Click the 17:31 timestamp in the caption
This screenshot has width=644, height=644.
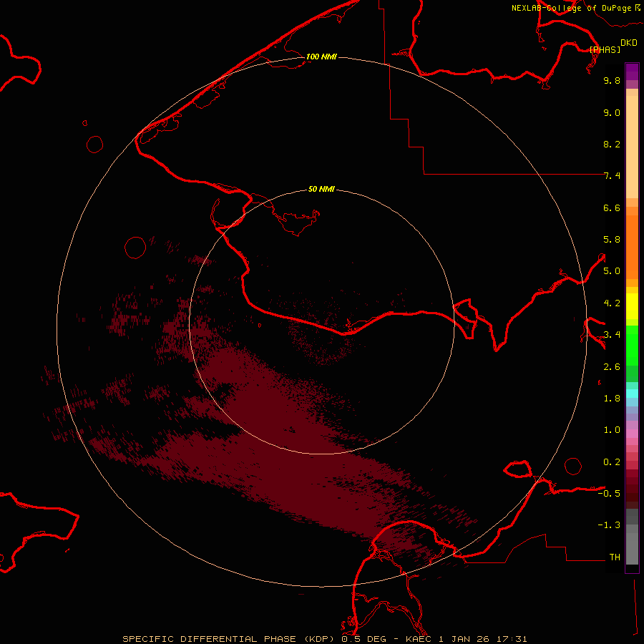512,639
